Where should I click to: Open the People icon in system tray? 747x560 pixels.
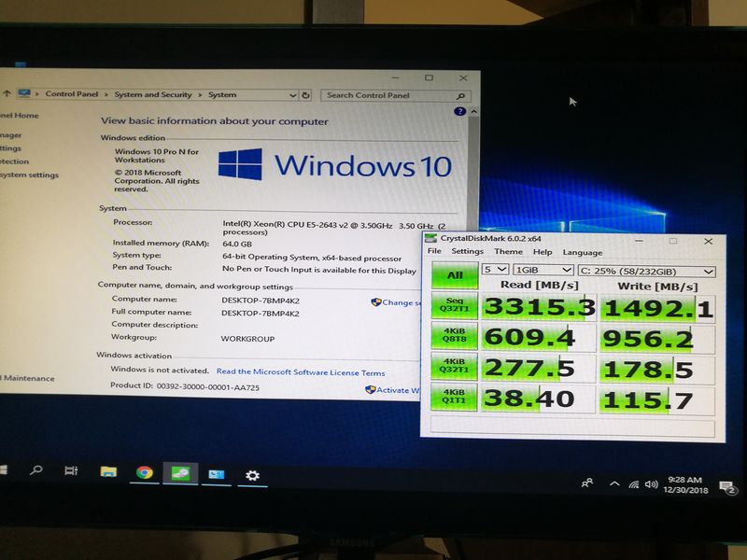point(587,483)
